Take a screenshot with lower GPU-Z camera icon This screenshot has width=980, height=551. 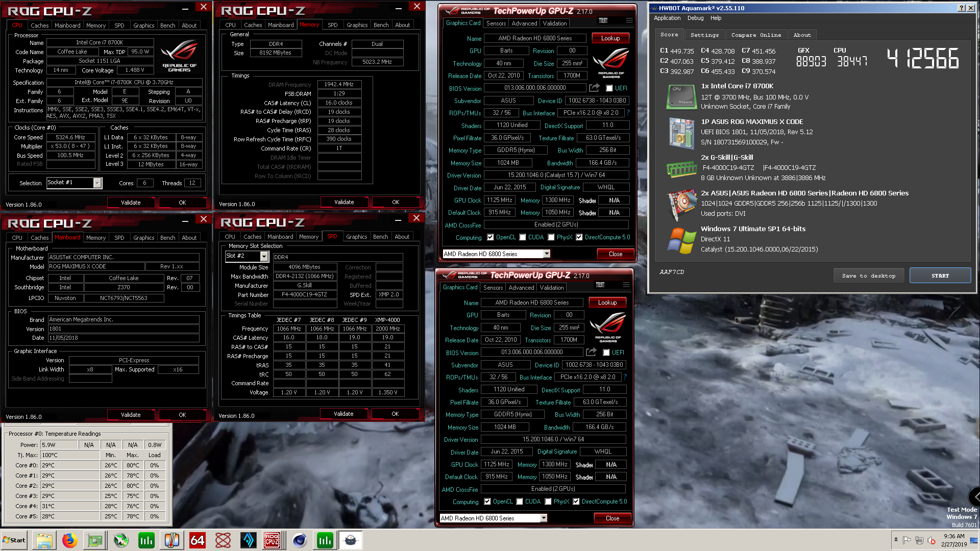(x=600, y=285)
